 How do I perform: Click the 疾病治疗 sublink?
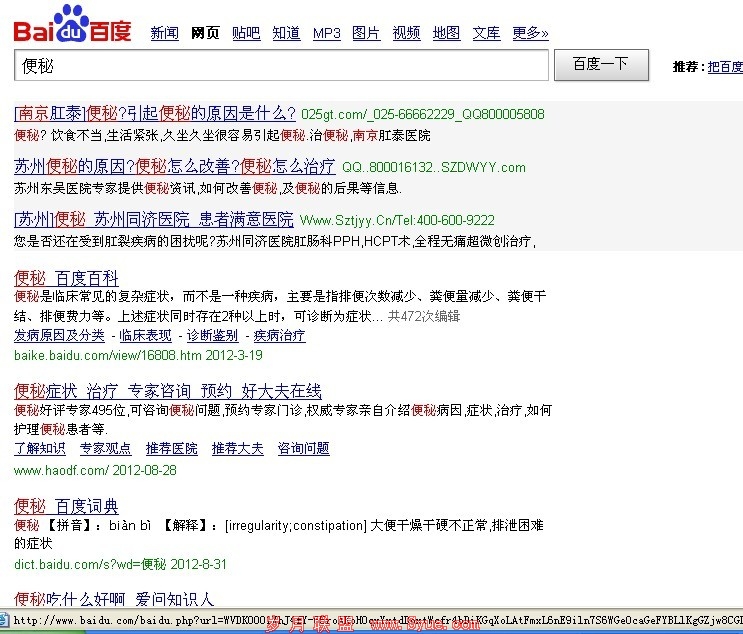280,335
